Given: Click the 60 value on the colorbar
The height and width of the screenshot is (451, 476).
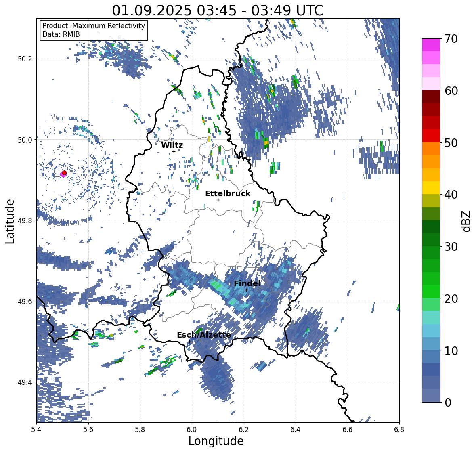Looking at the screenshot, I should tap(451, 91).
